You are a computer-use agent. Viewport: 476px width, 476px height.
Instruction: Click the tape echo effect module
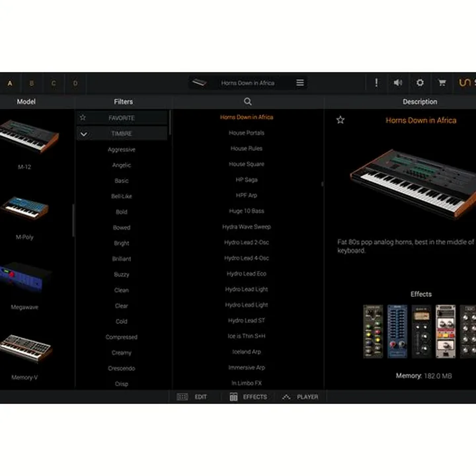coord(446,331)
